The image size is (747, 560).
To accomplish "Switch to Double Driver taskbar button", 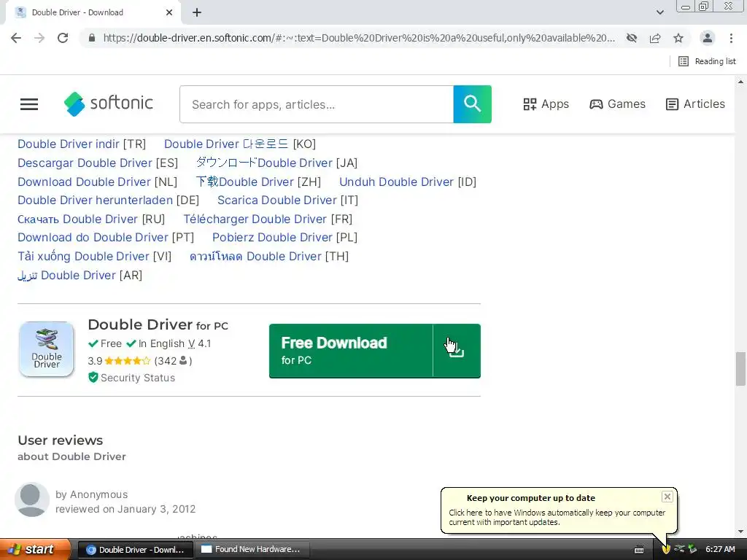I will click(135, 550).
